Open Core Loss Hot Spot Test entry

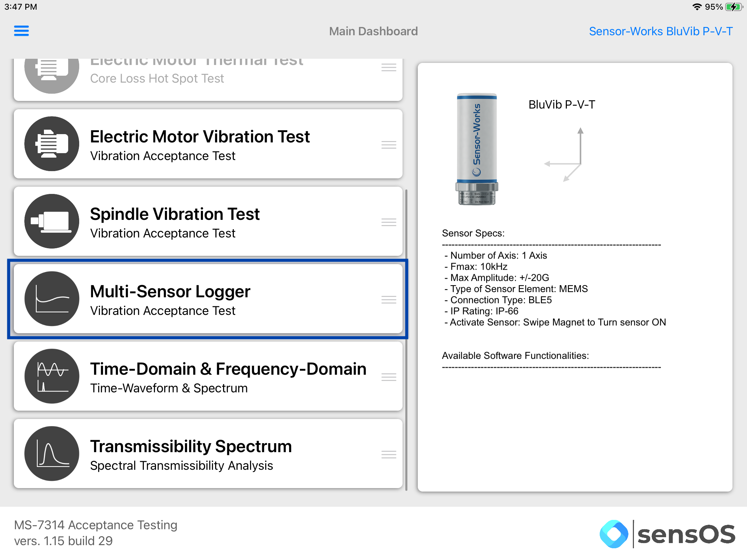click(157, 79)
